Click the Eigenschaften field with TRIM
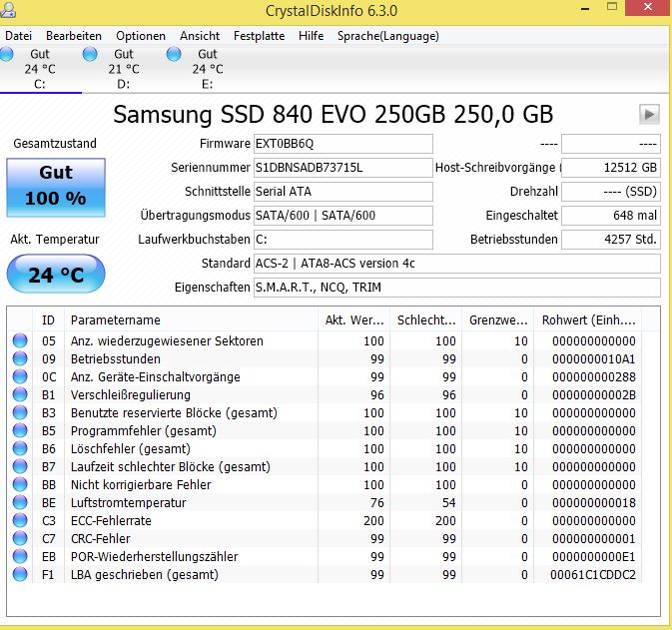672x630 pixels. click(x=457, y=288)
